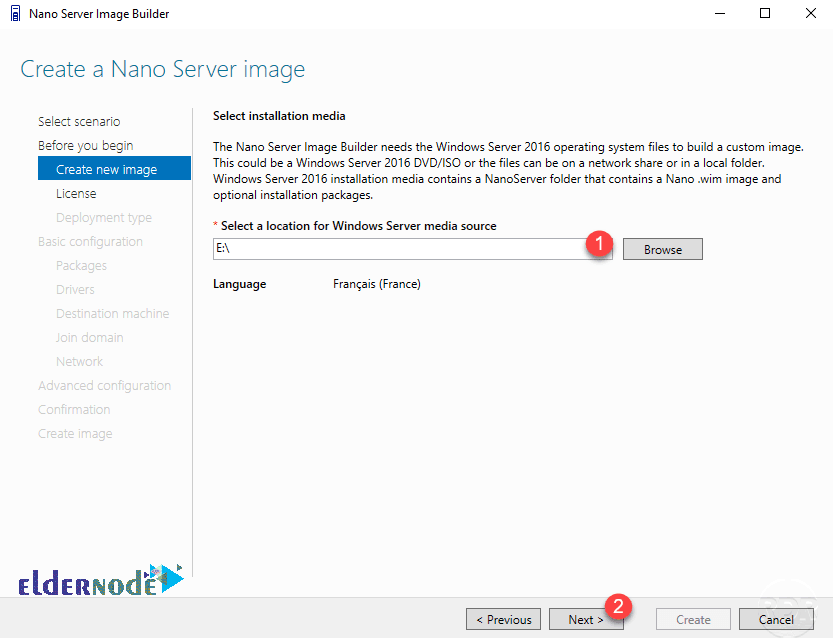The height and width of the screenshot is (638, 833).
Task: Select the Destination machine step
Action: click(112, 313)
